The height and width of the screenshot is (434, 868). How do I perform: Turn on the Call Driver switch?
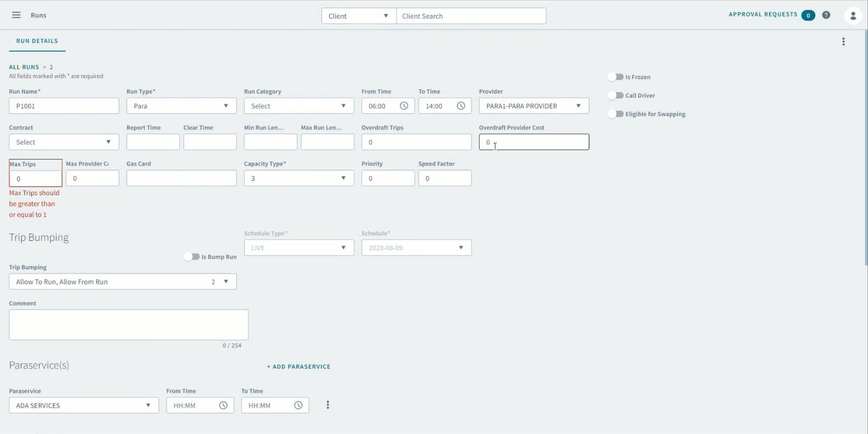(x=616, y=95)
